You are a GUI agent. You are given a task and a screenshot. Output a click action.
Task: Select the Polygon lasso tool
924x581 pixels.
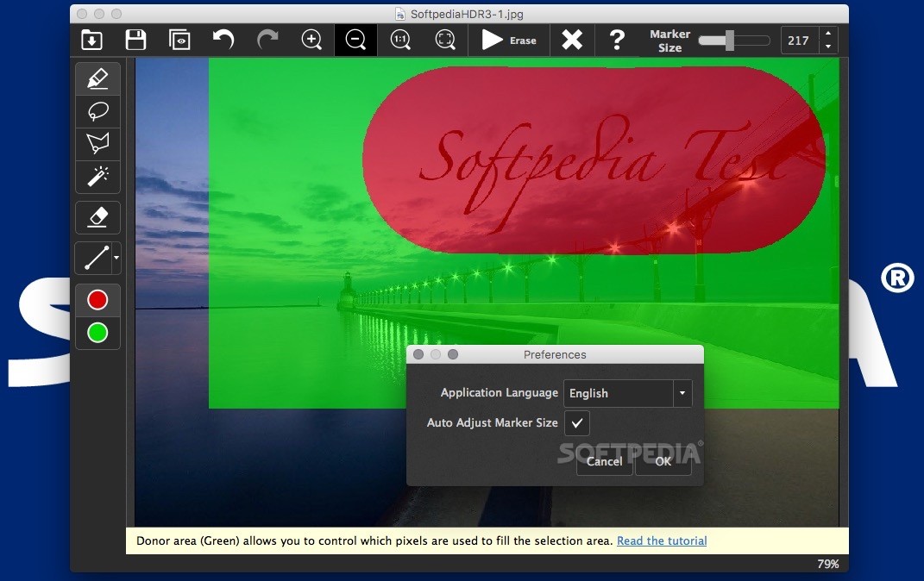97,144
